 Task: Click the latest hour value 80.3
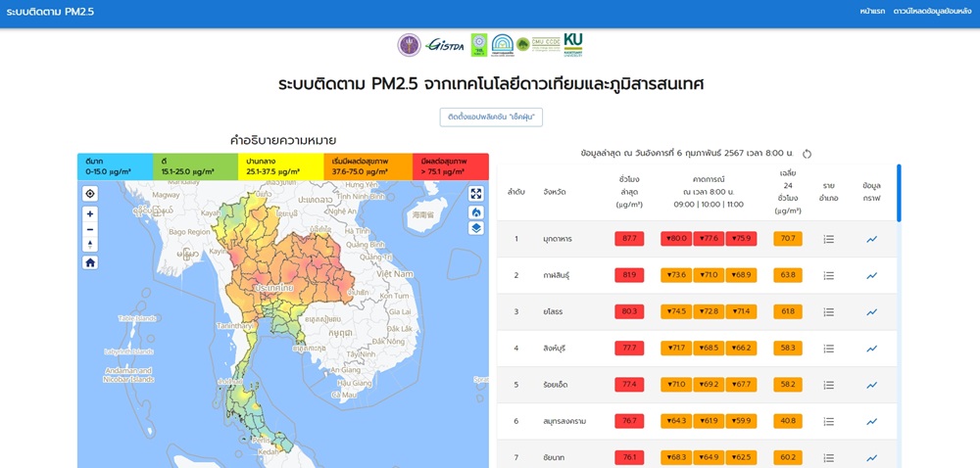pos(629,312)
